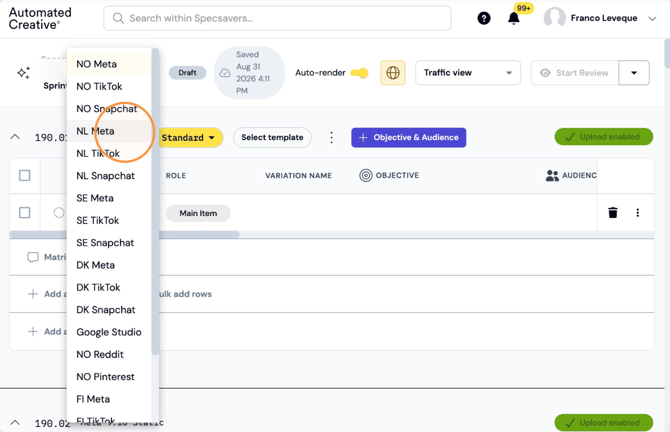Choose NO Pinterest from the list

[109, 377]
